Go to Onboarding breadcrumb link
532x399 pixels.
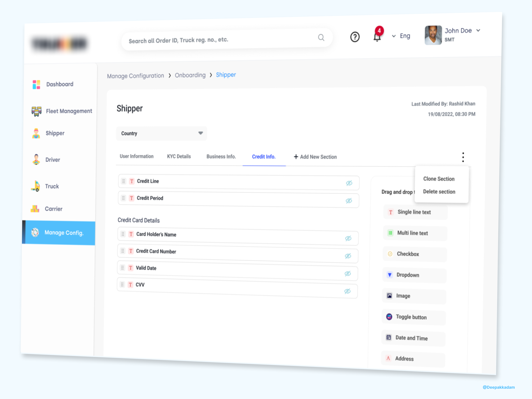190,75
